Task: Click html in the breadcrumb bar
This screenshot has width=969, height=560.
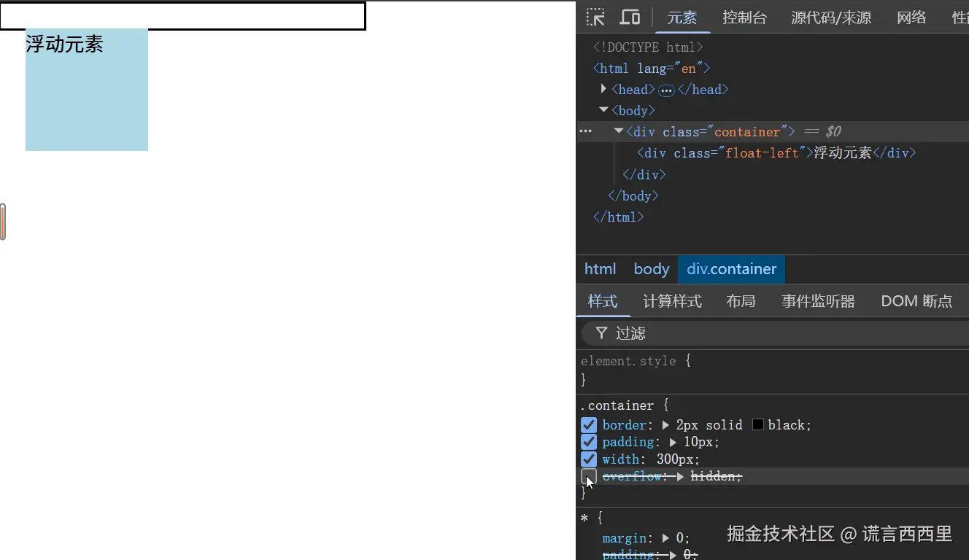Action: click(x=600, y=269)
